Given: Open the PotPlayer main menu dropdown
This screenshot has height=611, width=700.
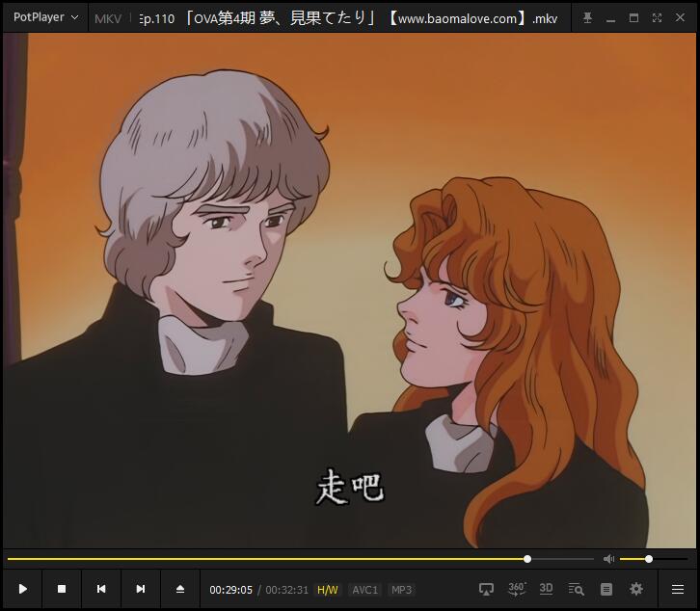Looking at the screenshot, I should click(x=45, y=17).
